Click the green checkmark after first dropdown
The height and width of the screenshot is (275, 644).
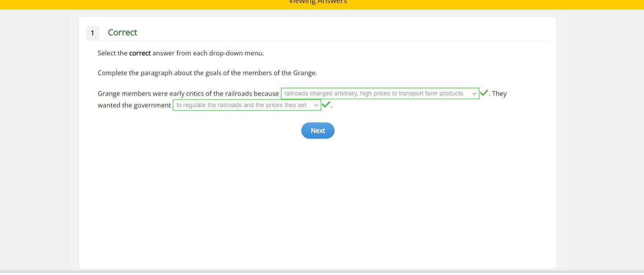click(484, 93)
